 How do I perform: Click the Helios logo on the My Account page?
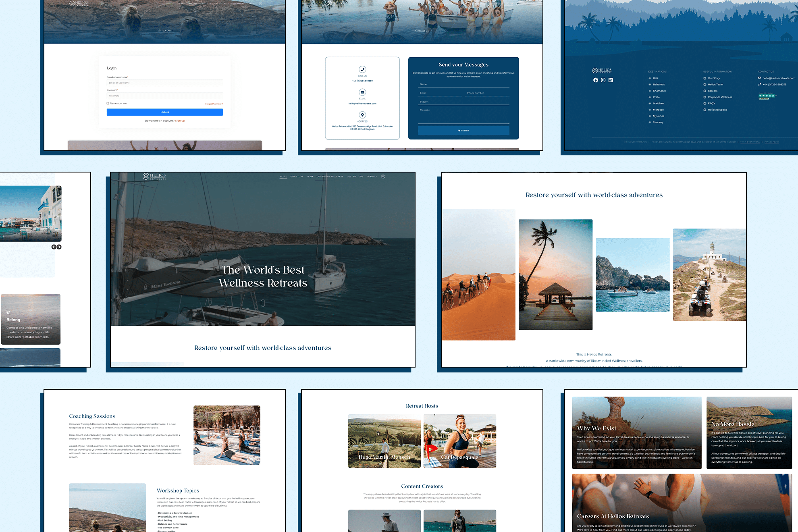coord(79,4)
